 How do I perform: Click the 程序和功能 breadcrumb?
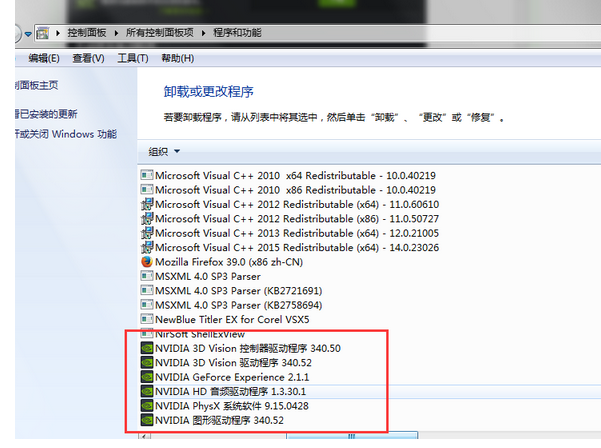click(237, 33)
